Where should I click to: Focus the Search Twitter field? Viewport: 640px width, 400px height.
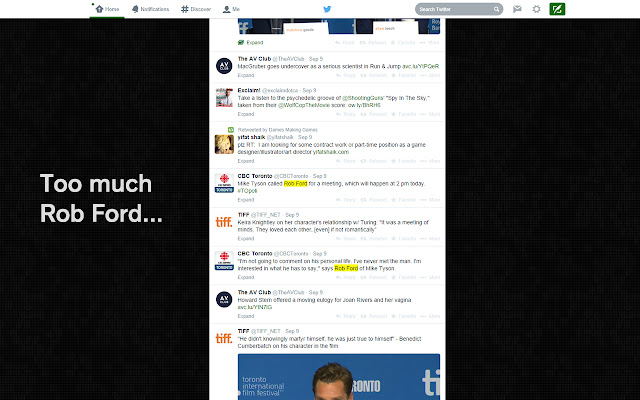pyautogui.click(x=459, y=9)
